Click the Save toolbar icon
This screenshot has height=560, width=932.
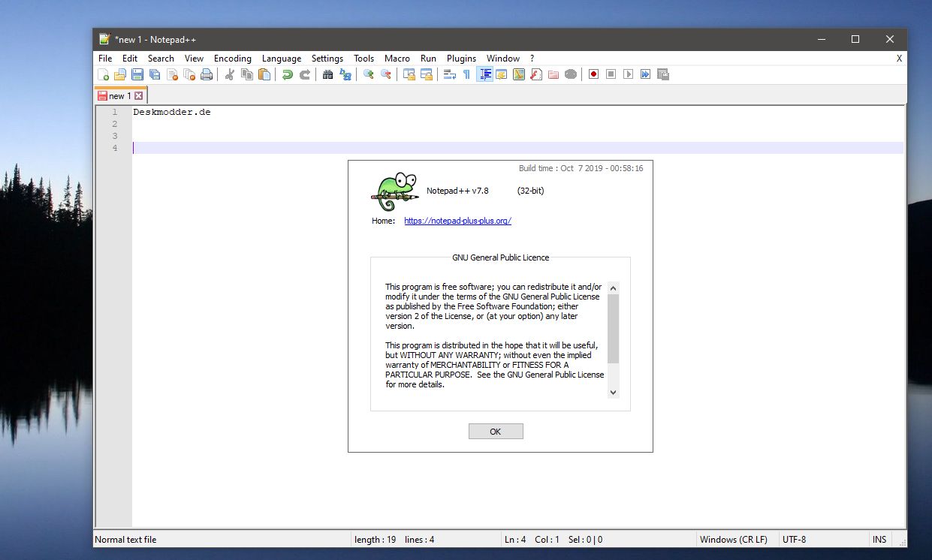[137, 74]
